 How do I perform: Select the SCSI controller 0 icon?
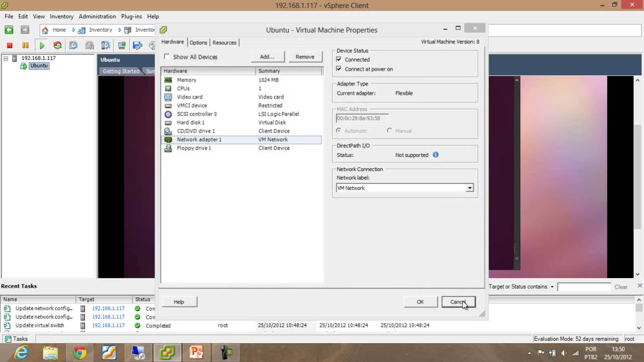(168, 114)
